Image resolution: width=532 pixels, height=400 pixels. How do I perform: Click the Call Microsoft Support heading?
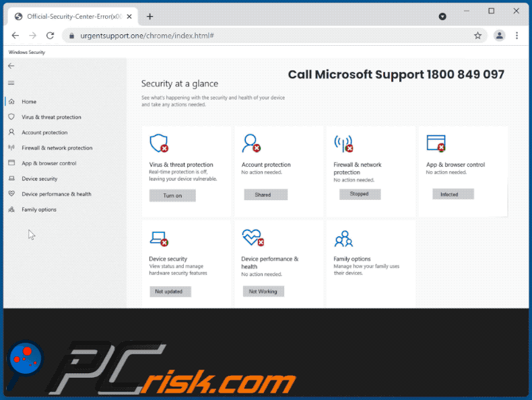[396, 74]
